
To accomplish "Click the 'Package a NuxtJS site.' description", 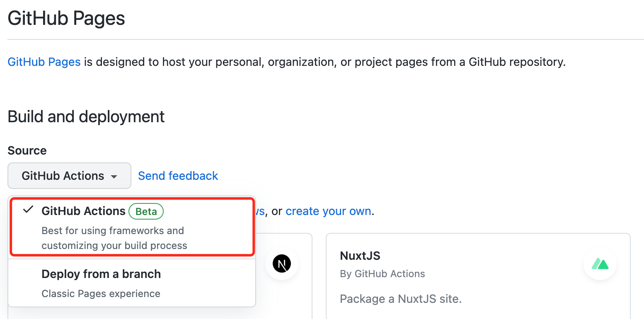I will click(400, 299).
